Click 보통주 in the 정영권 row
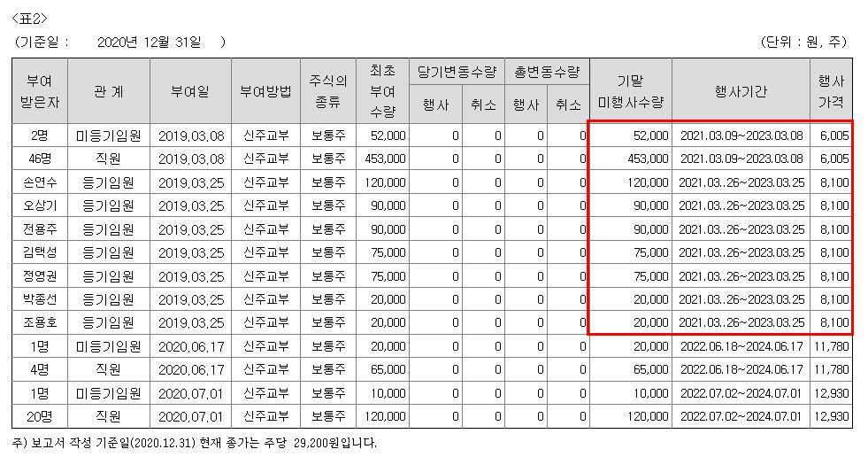Image resolution: width=868 pixels, height=457 pixels. point(328,275)
